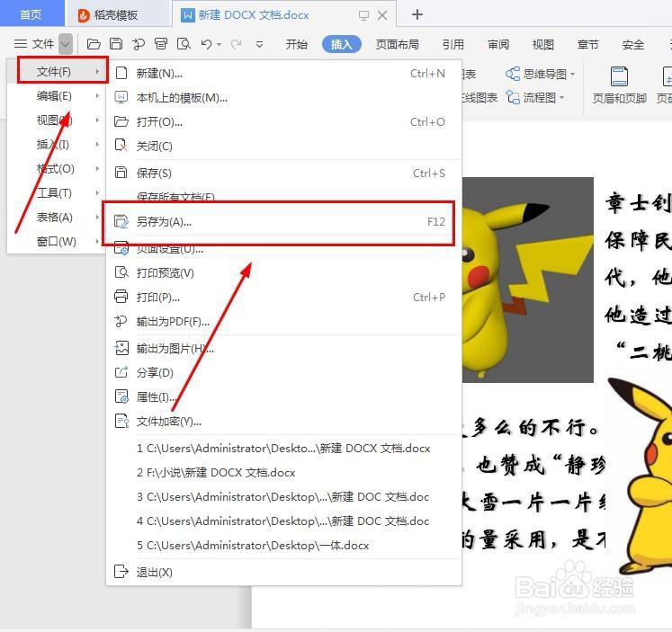Open the 窗口(W) menu item

click(57, 242)
